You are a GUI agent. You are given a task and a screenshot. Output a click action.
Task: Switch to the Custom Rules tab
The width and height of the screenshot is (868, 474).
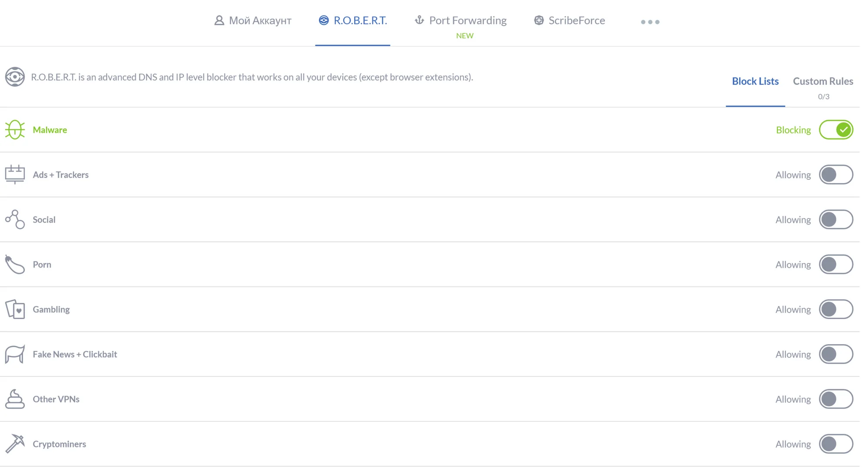pyautogui.click(x=823, y=81)
